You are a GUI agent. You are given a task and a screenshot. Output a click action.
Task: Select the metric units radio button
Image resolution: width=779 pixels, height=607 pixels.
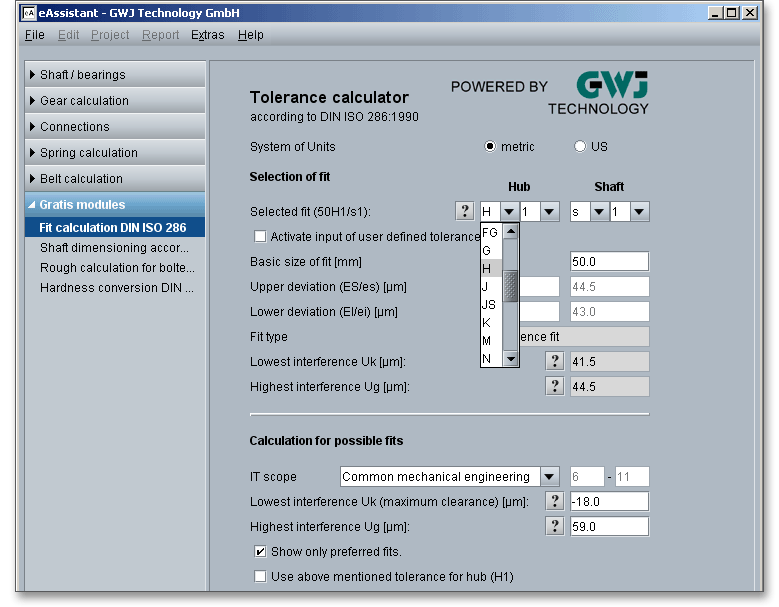coord(490,147)
